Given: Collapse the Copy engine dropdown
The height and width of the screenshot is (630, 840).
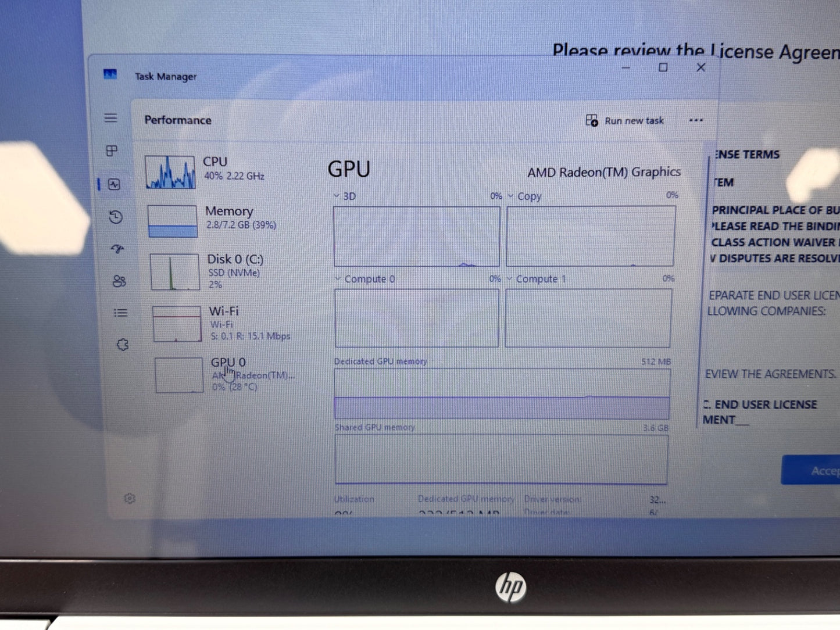Looking at the screenshot, I should click(510, 196).
